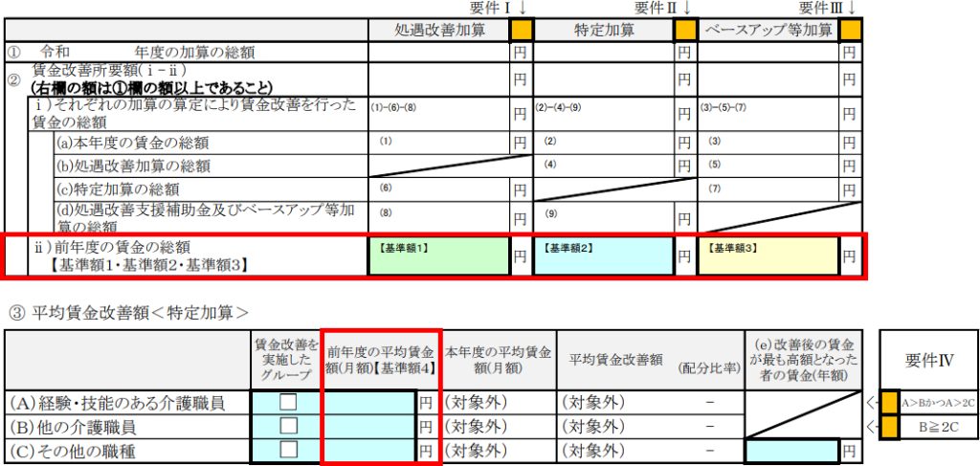Select 前年度の平均賃金額 cell for row (A)

(x=369, y=403)
